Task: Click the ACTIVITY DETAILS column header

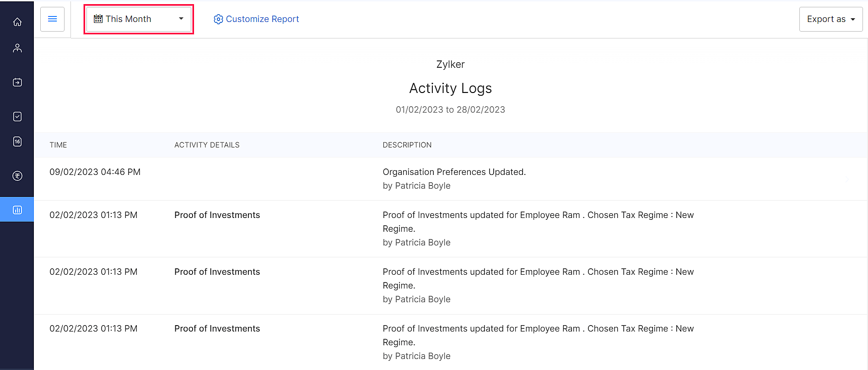Action: coord(207,145)
